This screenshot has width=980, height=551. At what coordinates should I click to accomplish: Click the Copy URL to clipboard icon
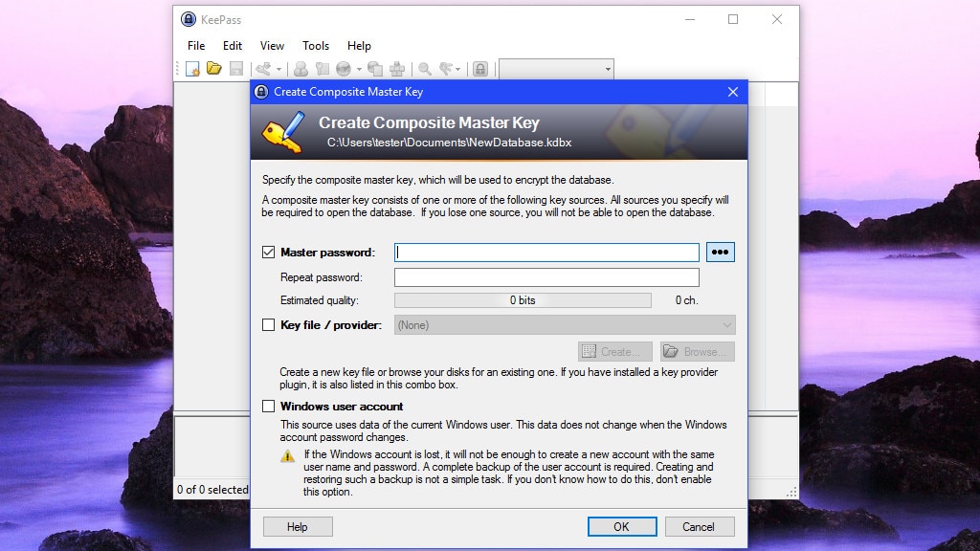tap(375, 69)
